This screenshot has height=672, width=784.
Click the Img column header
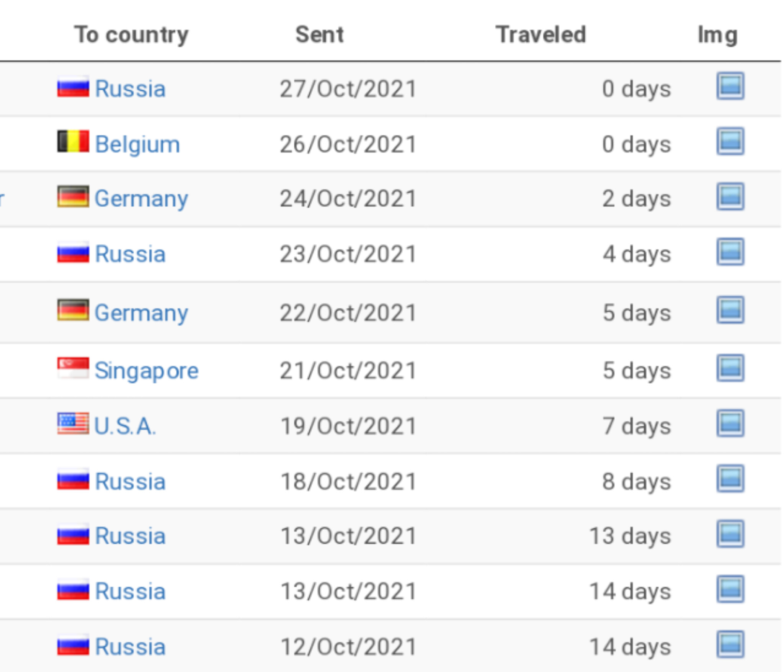click(717, 35)
